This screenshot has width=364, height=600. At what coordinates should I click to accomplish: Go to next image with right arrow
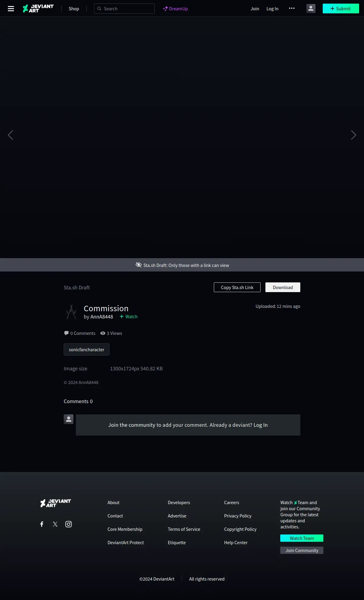coord(353,135)
